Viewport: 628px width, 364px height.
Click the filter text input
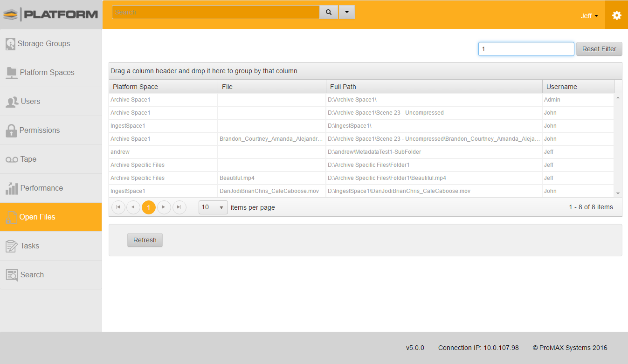click(x=526, y=49)
